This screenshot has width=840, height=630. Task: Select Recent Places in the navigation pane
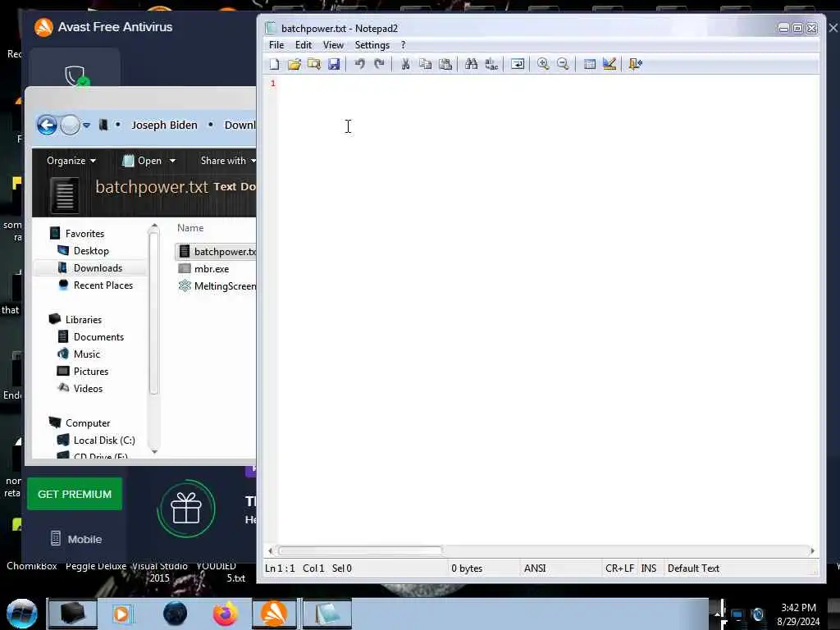(x=103, y=285)
